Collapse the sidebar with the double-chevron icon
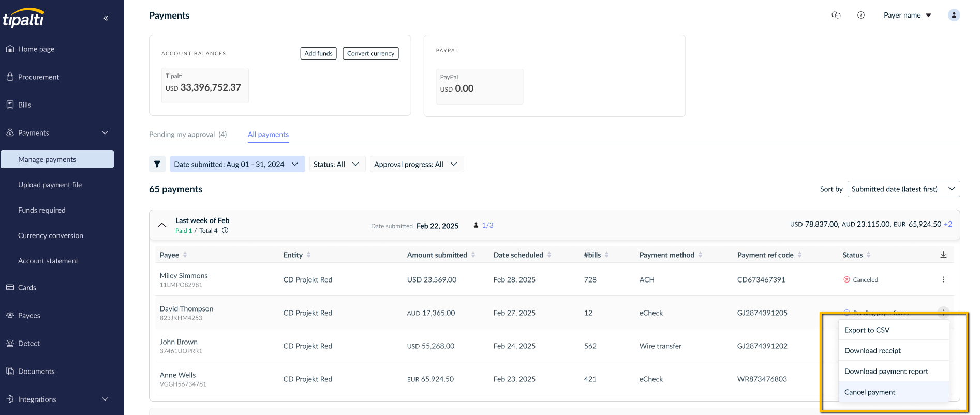The image size is (980, 415). point(106,18)
